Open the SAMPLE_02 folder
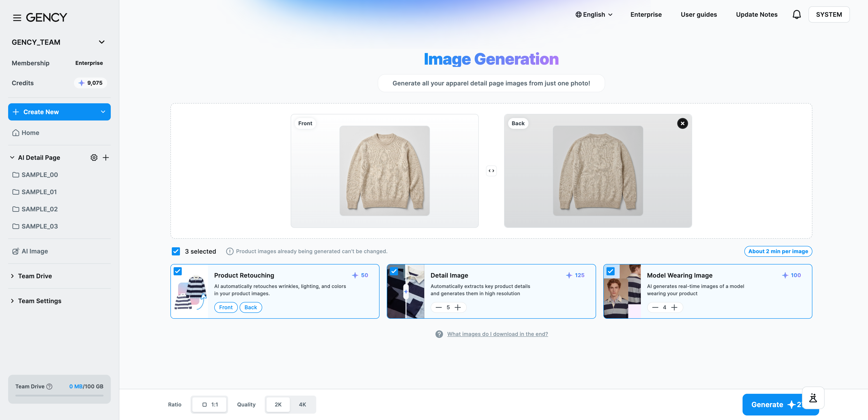Screen dimensions: 868x420 click(x=35, y=209)
